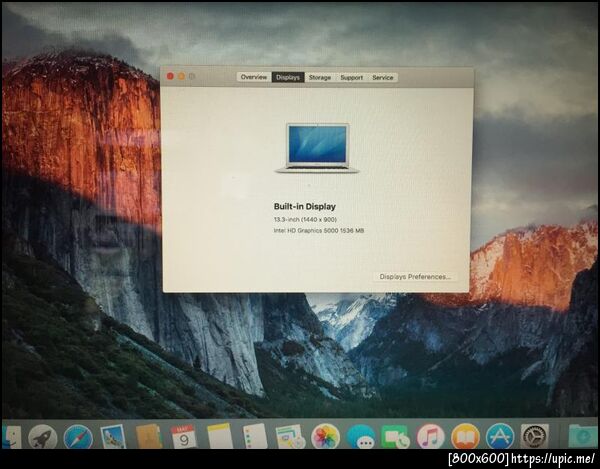Image resolution: width=600 pixels, height=469 pixels.
Task: Open the Service tab
Action: click(x=383, y=77)
